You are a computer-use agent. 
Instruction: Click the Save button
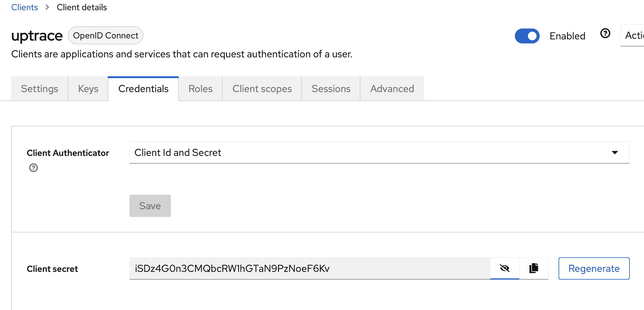(x=150, y=206)
